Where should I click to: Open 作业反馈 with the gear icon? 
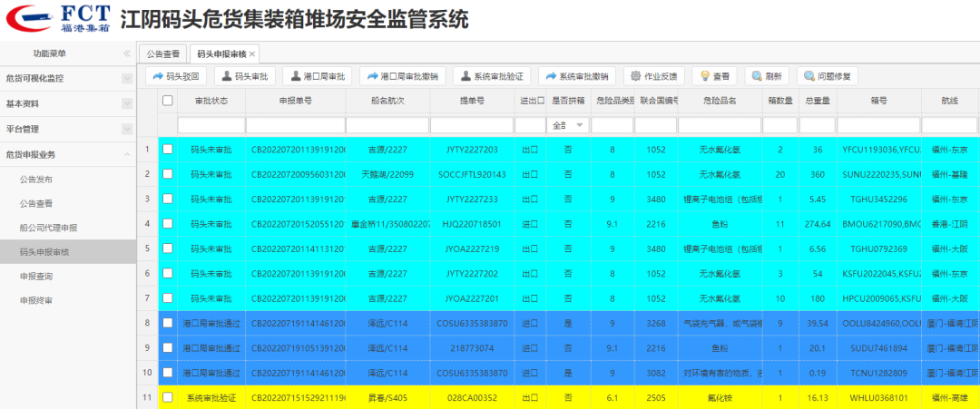653,76
